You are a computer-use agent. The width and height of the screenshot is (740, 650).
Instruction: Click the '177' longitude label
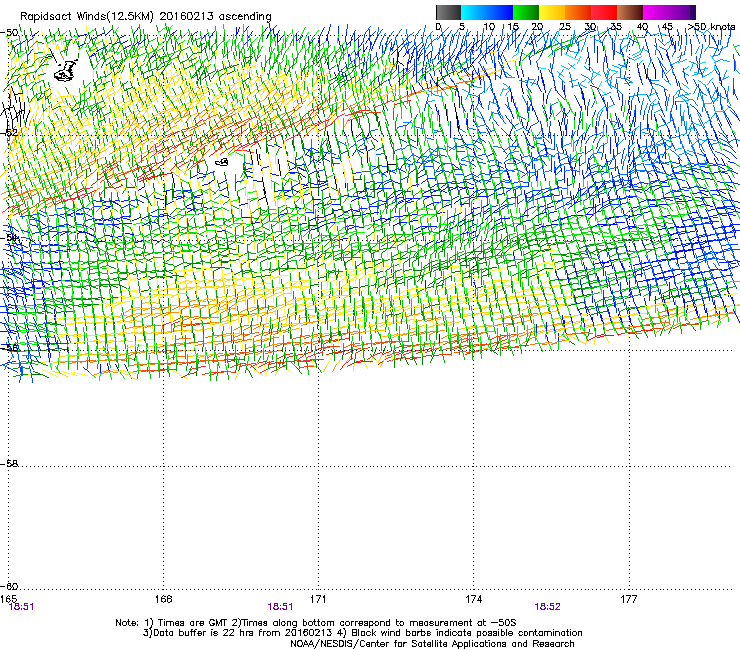[629, 599]
